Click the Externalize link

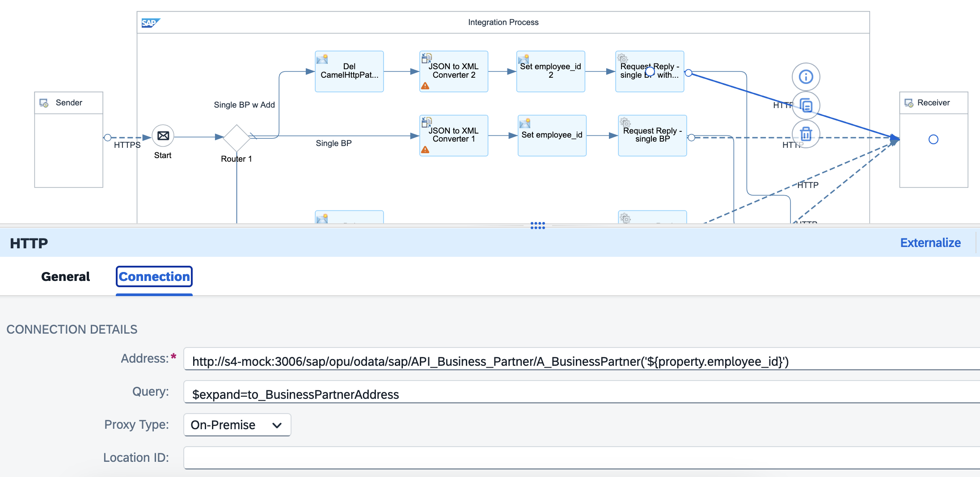pyautogui.click(x=930, y=243)
